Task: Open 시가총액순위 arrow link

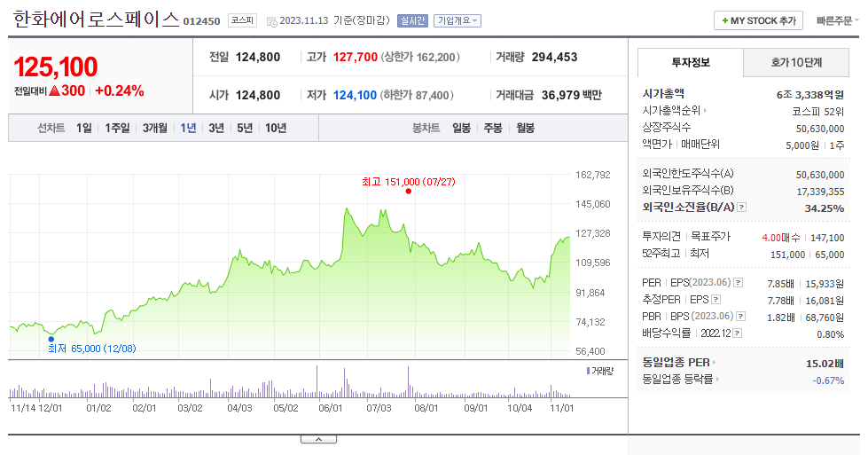Action: pos(705,111)
